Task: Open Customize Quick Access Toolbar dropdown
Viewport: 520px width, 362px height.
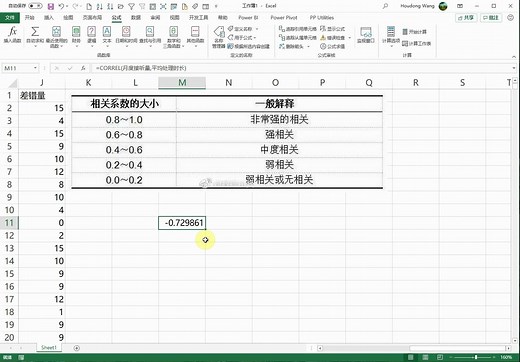Action: click(216, 6)
